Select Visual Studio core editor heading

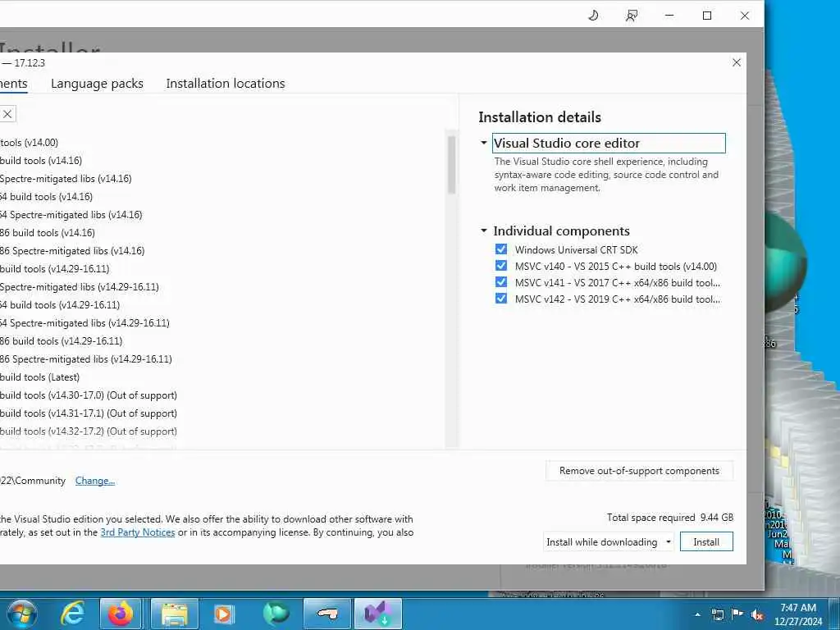(x=609, y=143)
